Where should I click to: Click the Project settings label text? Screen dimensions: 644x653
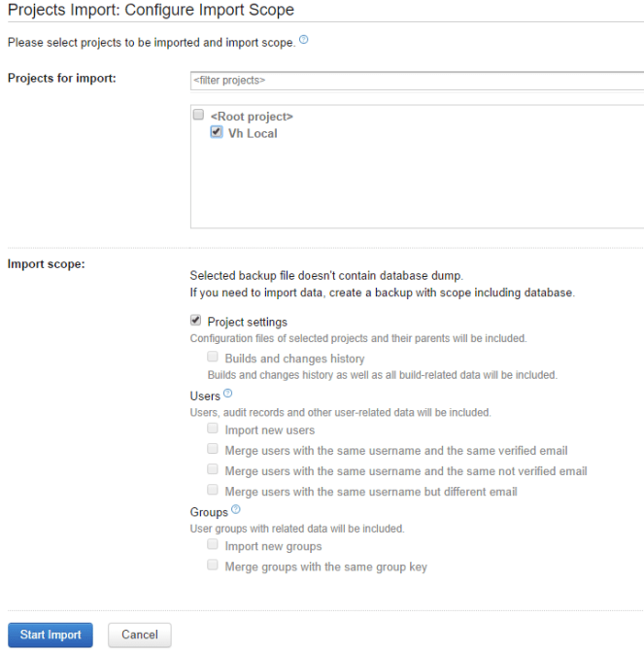click(247, 322)
